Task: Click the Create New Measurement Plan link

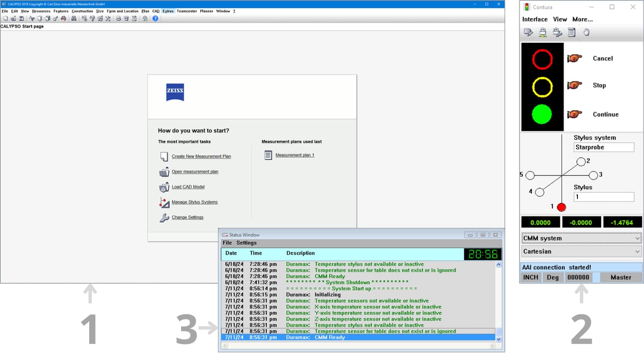Action: [x=201, y=157]
